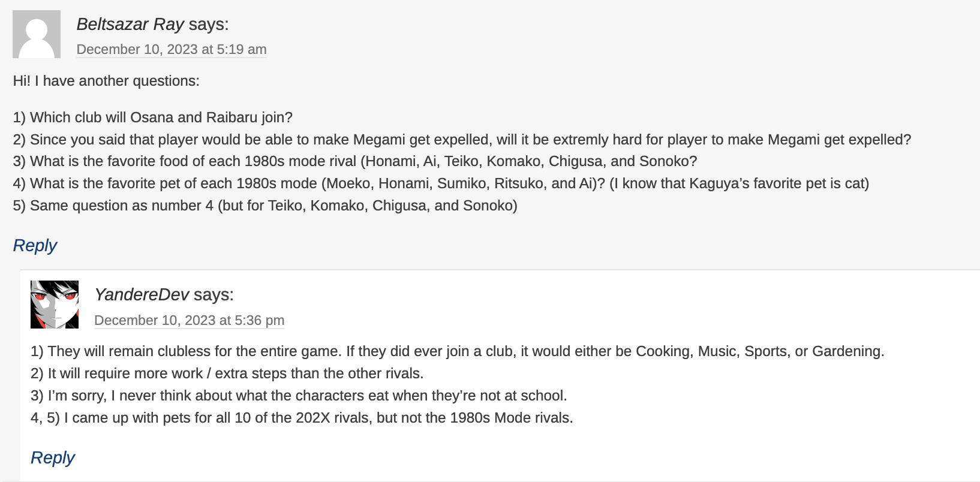The height and width of the screenshot is (482, 980).
Task: Click the answer about remaining clubless
Action: pos(457,351)
